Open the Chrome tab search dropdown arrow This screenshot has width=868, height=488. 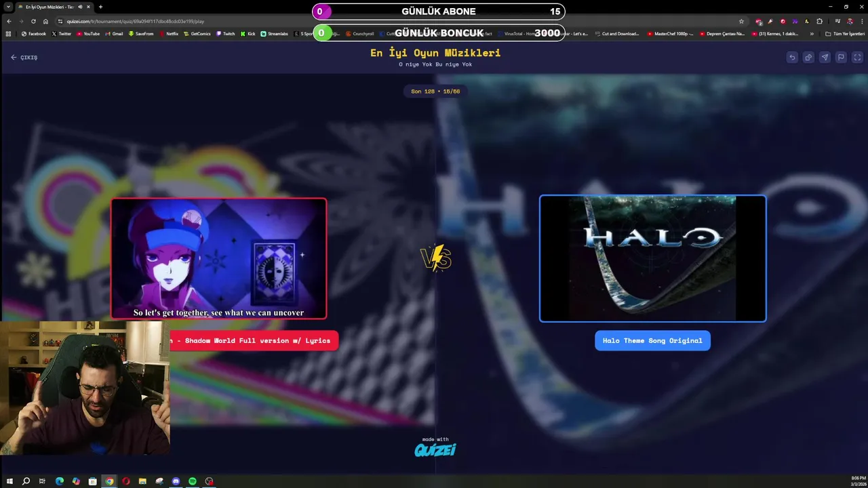click(8, 7)
